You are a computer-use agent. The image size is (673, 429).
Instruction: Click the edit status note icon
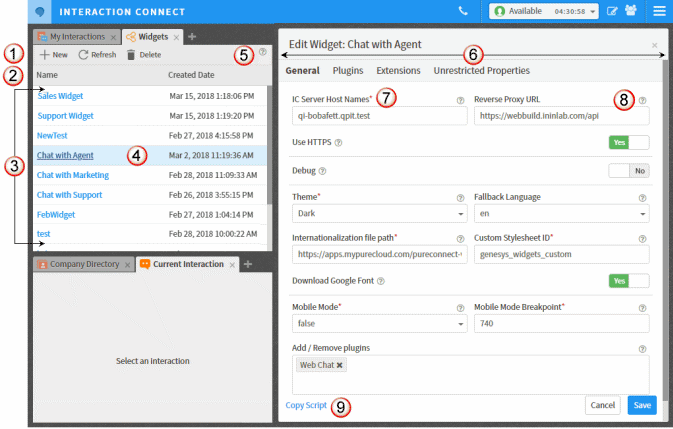[612, 12]
